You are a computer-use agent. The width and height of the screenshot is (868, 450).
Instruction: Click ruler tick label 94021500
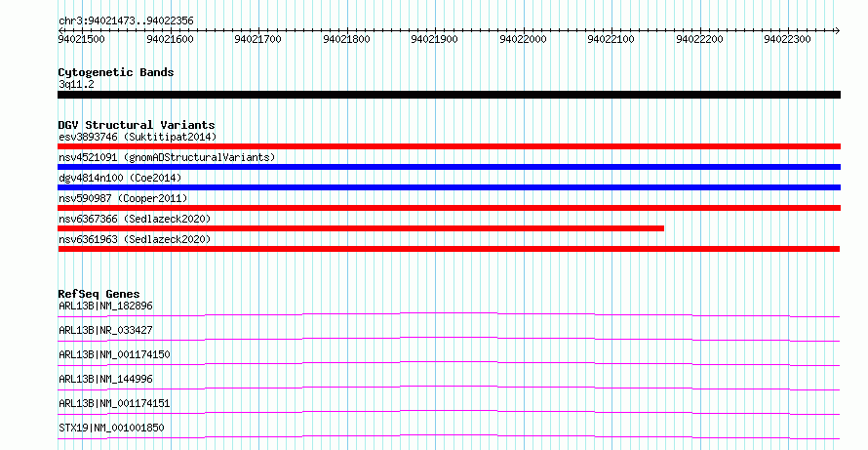81,39
